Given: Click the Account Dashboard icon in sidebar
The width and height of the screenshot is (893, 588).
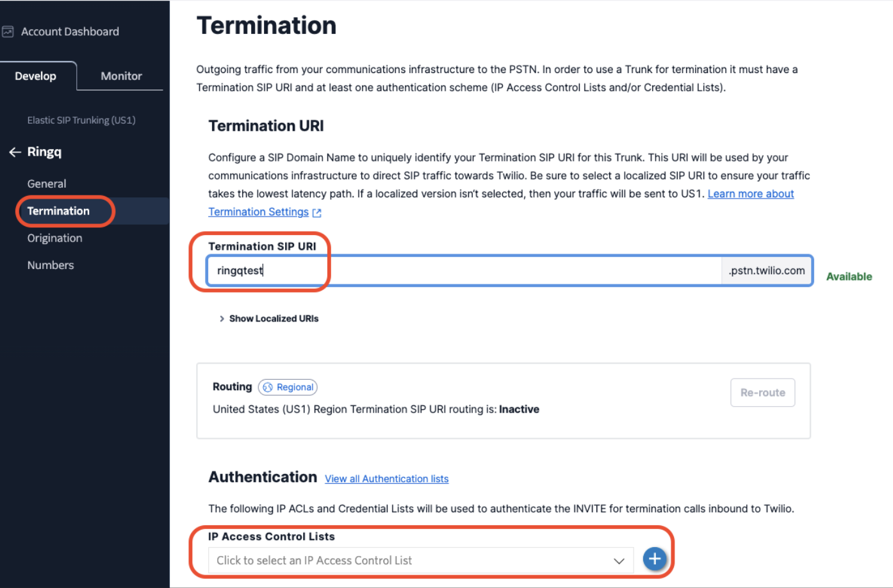Looking at the screenshot, I should pyautogui.click(x=8, y=31).
